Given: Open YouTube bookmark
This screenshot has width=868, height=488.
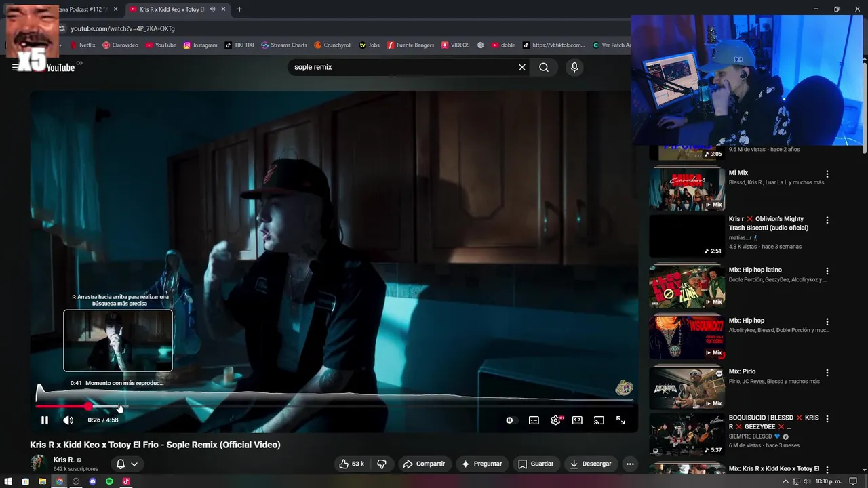Looking at the screenshot, I should [x=161, y=45].
